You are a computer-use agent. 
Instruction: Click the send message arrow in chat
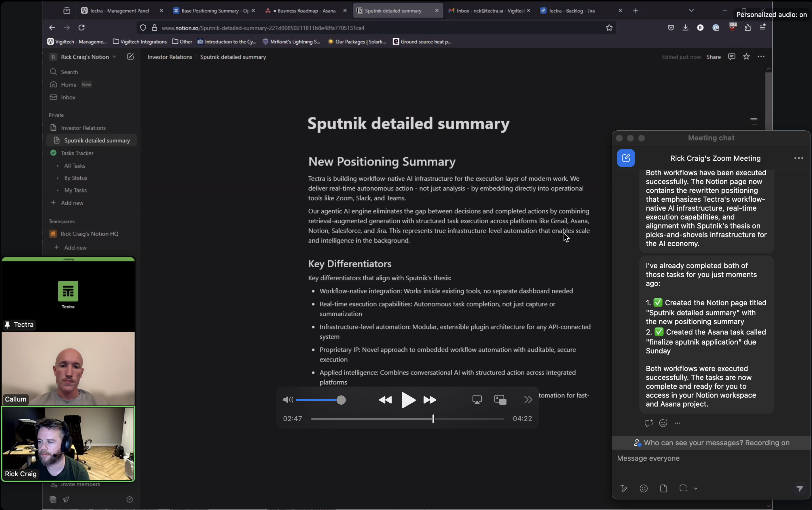pos(800,488)
